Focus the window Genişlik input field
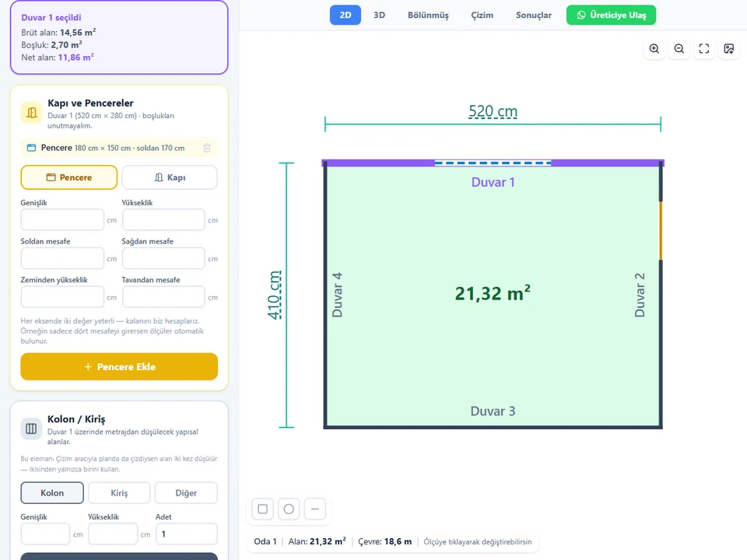The image size is (747, 560). point(62,220)
